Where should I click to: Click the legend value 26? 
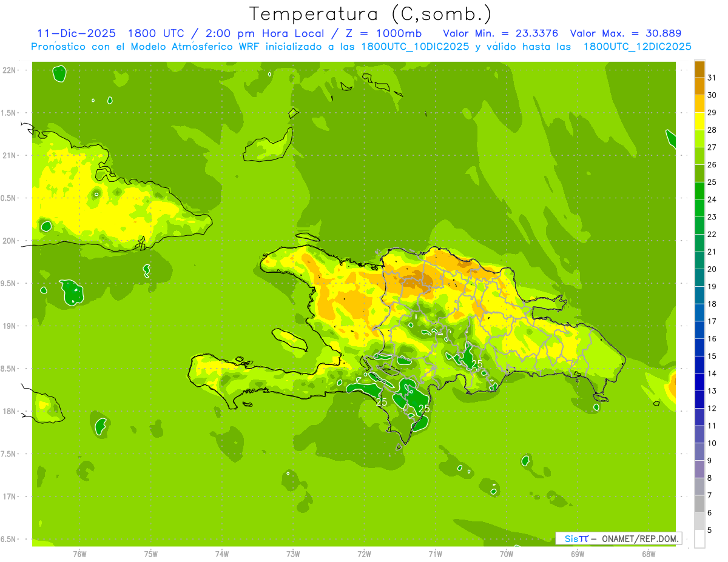[x=712, y=164]
